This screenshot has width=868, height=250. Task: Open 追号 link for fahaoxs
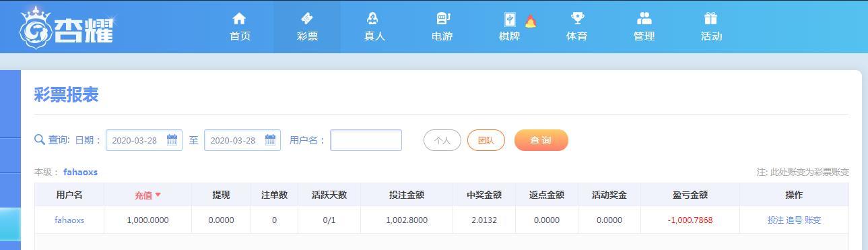794,220
